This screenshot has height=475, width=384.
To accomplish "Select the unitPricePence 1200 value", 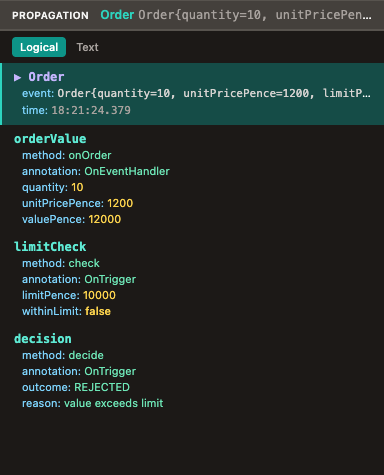I will (x=120, y=203).
